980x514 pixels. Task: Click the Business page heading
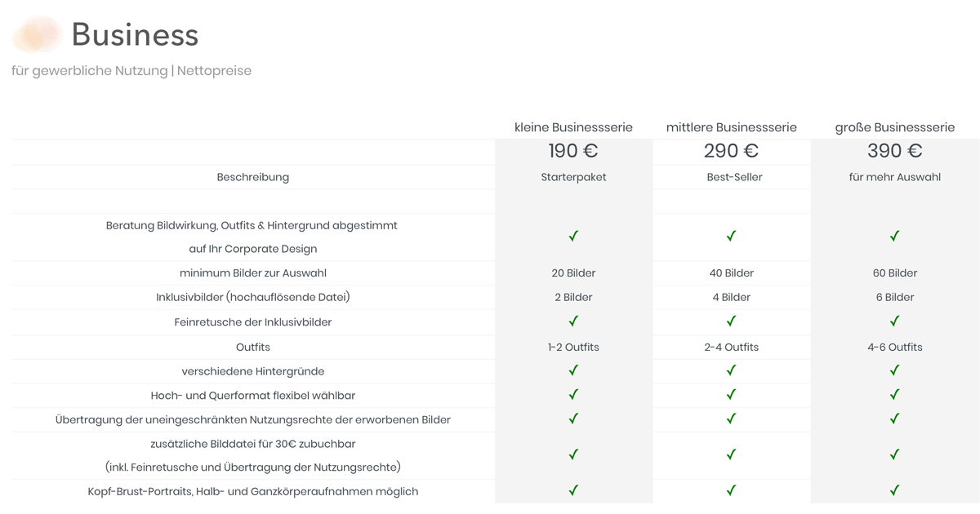(135, 35)
